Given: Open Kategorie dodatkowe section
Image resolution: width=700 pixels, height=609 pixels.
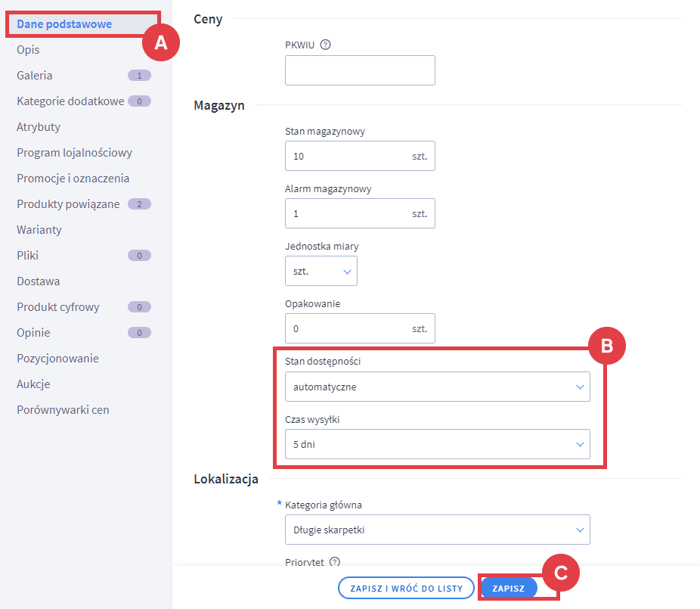Looking at the screenshot, I should pyautogui.click(x=70, y=101).
